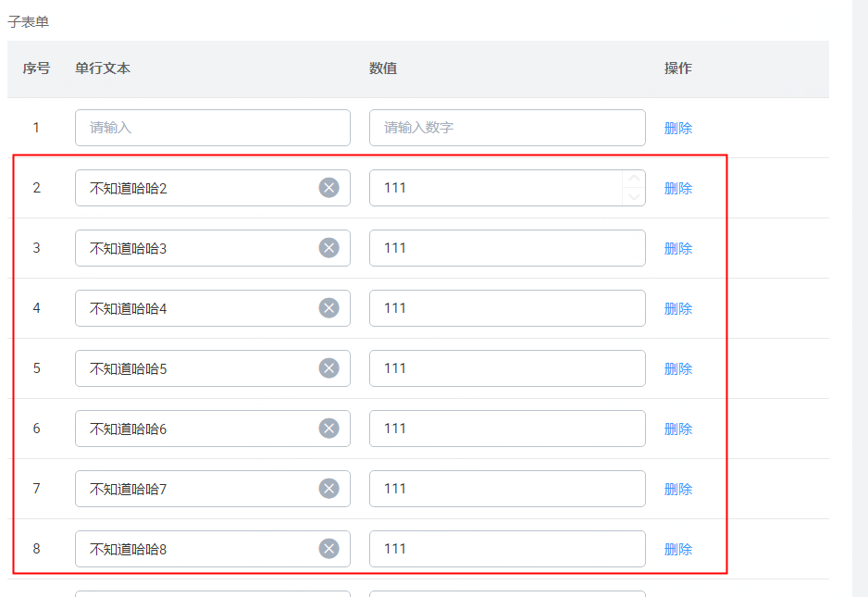This screenshot has height=597, width=868.
Task: Click the 单行文本 column header
Action: pyautogui.click(x=103, y=68)
